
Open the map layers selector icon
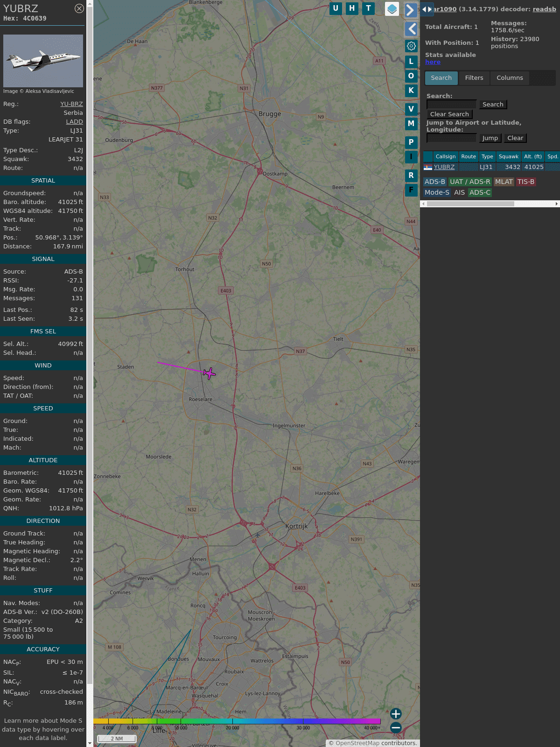point(392,9)
